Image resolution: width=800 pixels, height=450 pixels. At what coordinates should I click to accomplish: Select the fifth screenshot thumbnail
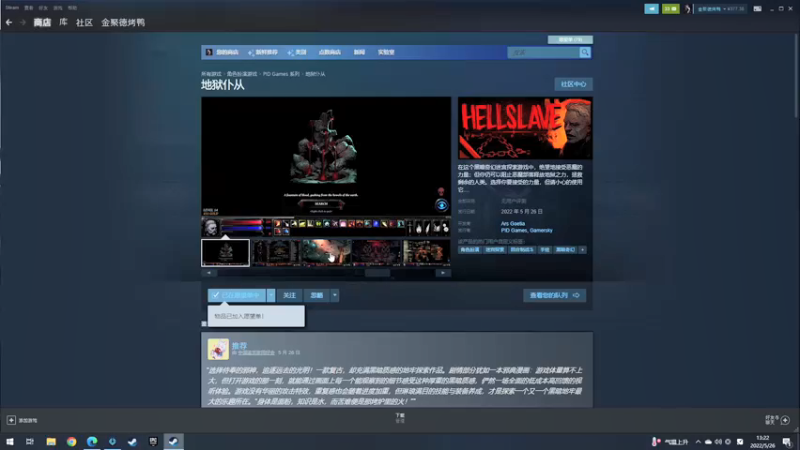tap(427, 253)
